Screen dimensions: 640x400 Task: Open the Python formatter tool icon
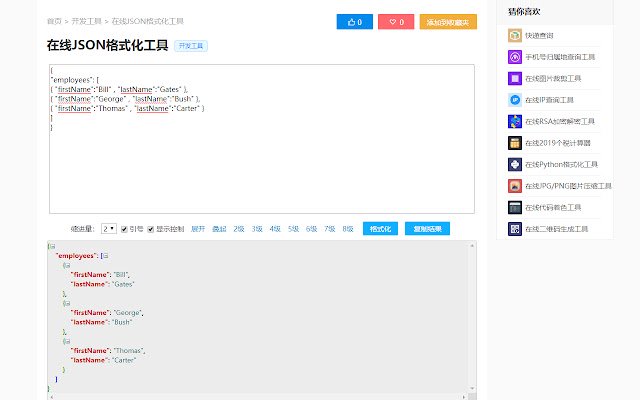515,164
